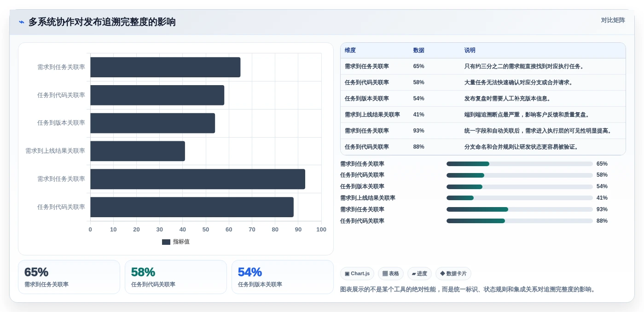Screen dimensions: 644x312
Task: Click the 41% progress bar
Action: (520, 198)
